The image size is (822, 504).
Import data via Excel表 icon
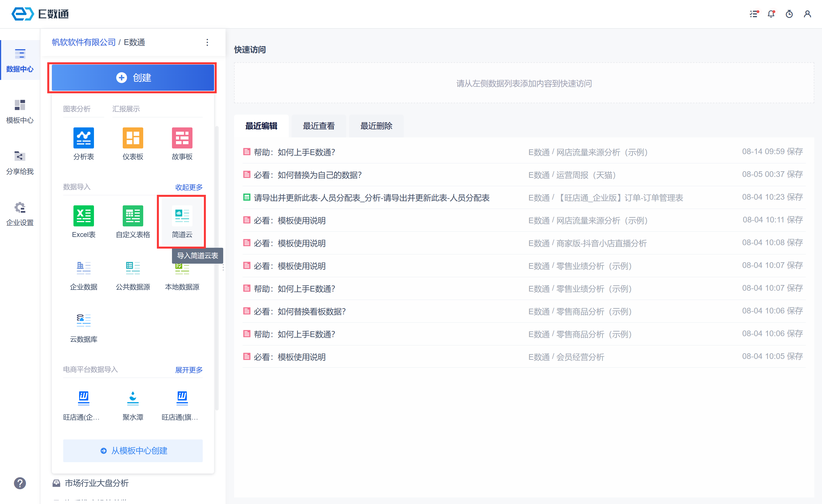pos(83,216)
